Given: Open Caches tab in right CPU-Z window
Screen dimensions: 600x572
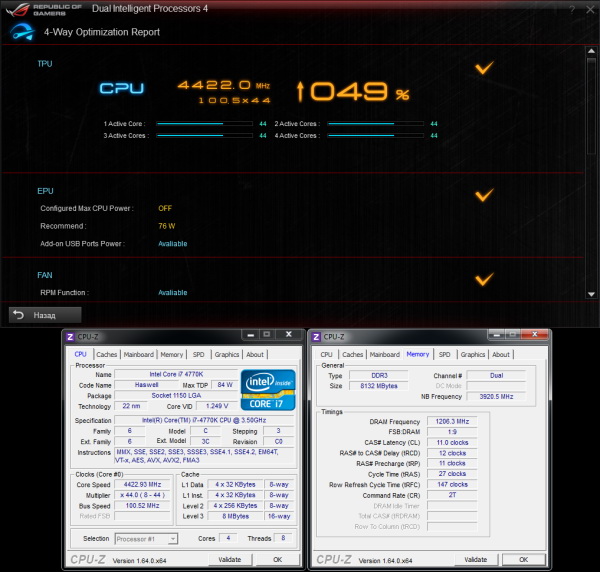Looking at the screenshot, I should tap(352, 354).
